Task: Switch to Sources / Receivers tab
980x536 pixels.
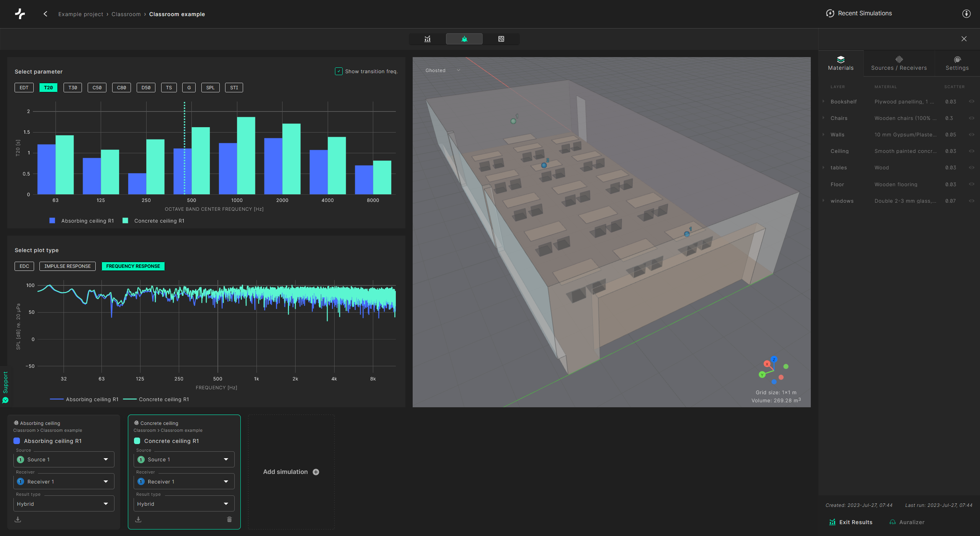Action: click(x=899, y=64)
